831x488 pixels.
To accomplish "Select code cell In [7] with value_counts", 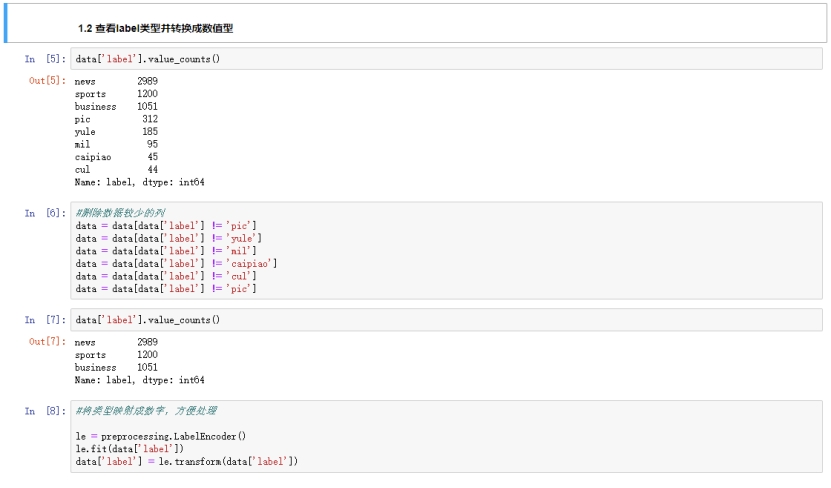I will tap(446, 320).
